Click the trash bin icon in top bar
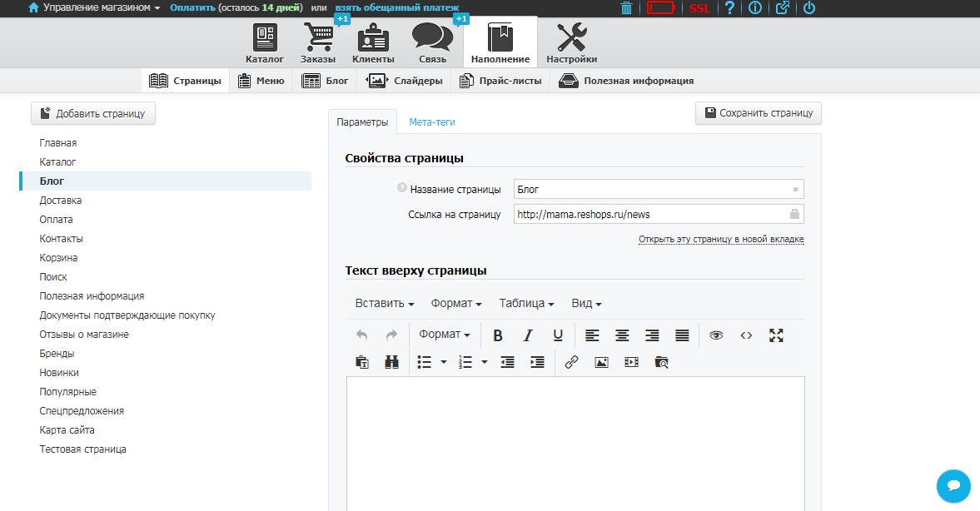The width and height of the screenshot is (980, 511). point(626,8)
